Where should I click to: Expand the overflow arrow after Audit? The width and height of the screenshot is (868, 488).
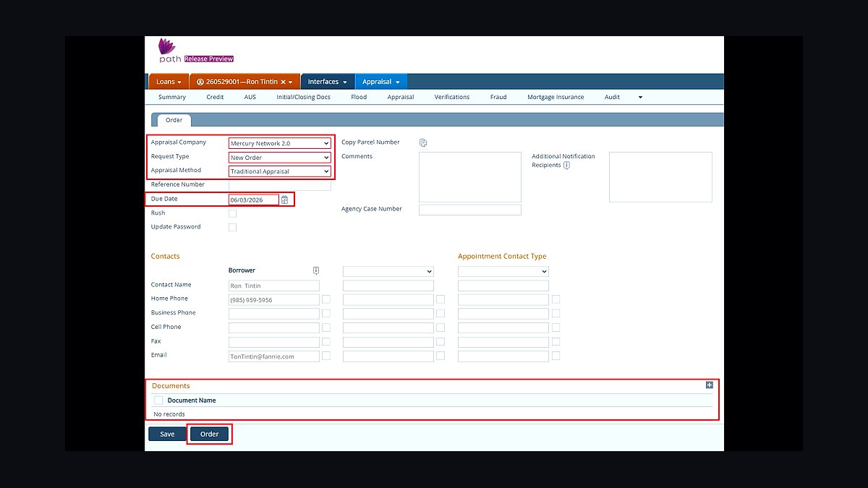pos(640,97)
